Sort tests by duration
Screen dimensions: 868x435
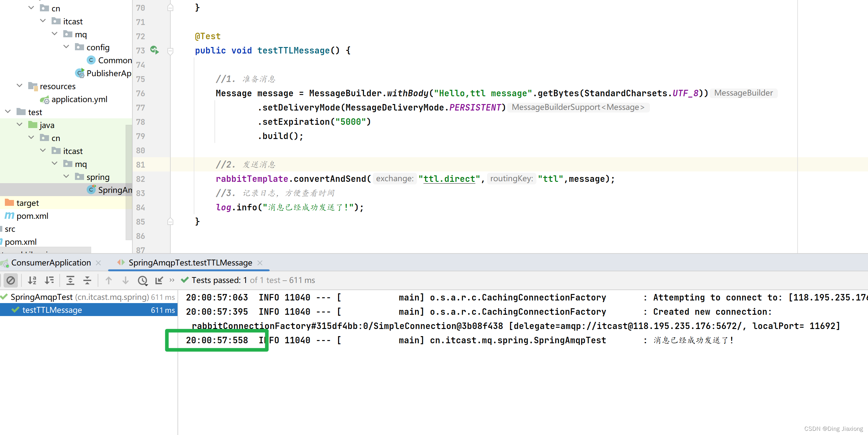(50, 280)
